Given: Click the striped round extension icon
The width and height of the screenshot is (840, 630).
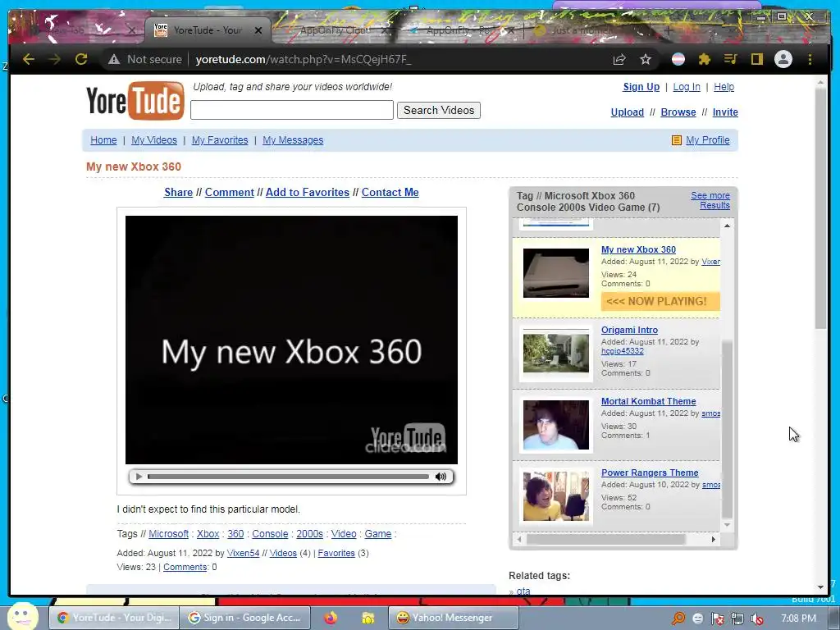Looking at the screenshot, I should 678,59.
